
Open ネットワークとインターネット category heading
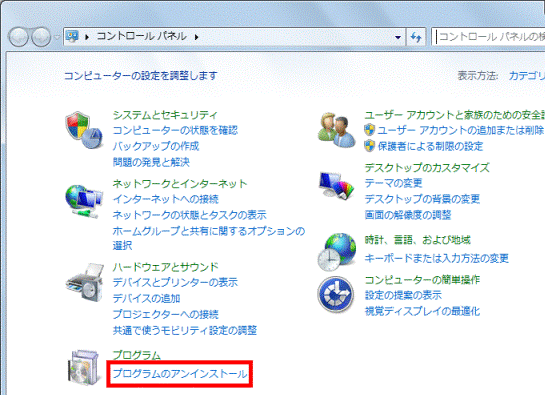180,183
